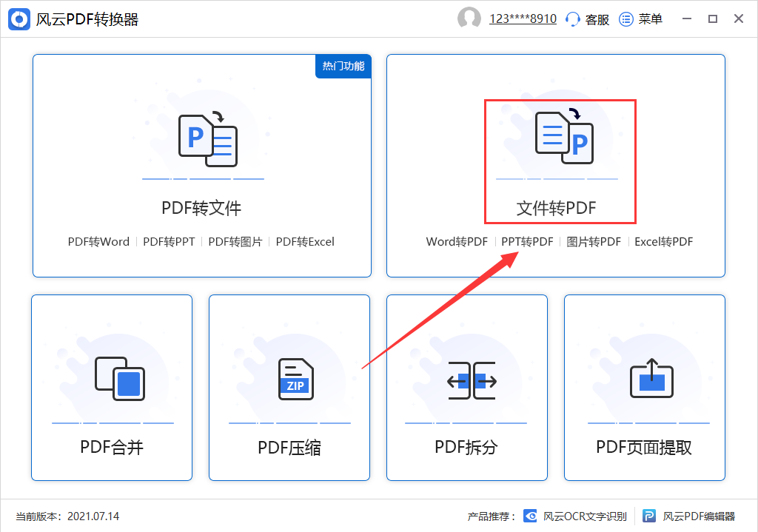
Task: Select the 文件转PDF title
Action: point(556,208)
